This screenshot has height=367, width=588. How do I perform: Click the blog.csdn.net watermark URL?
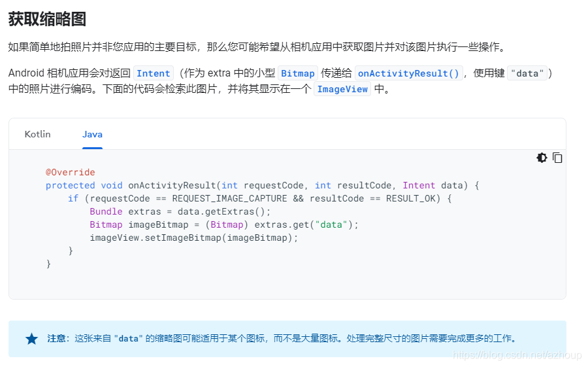pos(517,355)
